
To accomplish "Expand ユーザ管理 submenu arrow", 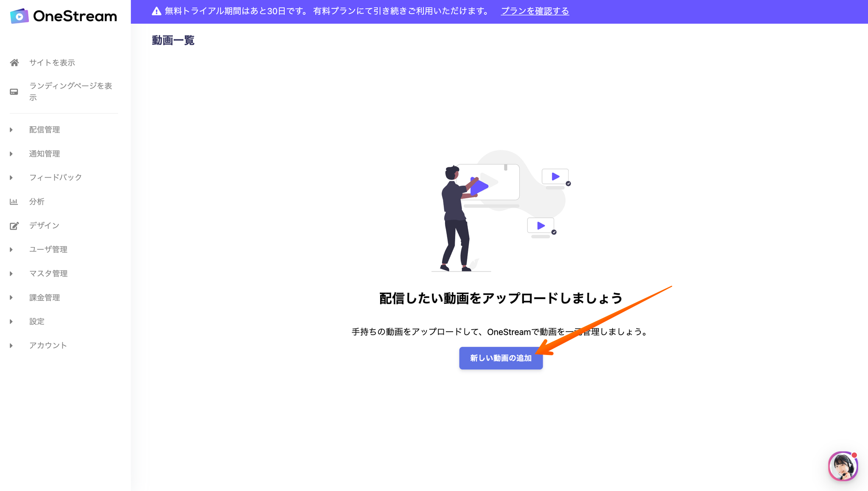I will (11, 250).
